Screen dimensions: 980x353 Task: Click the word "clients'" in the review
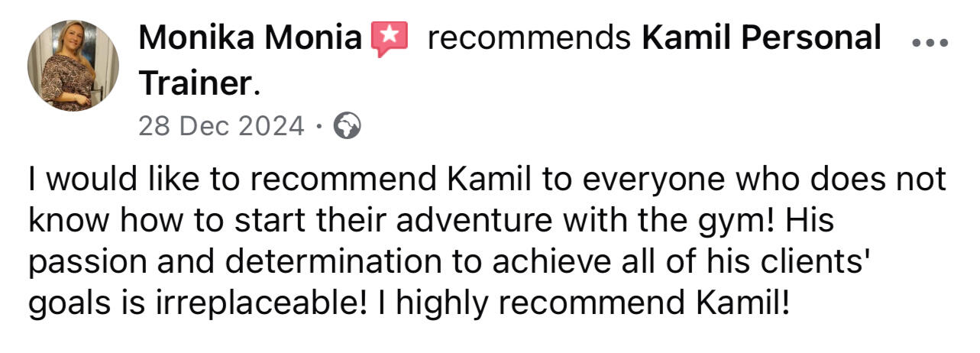pos(820,264)
